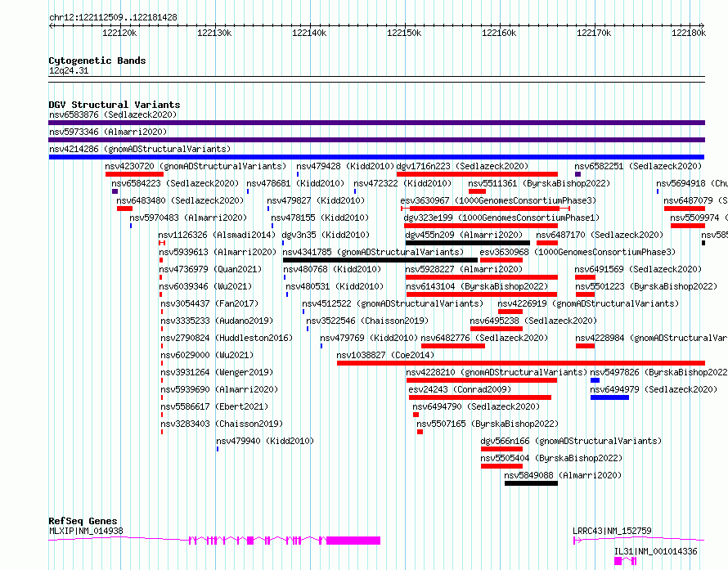Select nsv6482776 (Sedlazeck2020) label
Screen dimensions: 728x570
[x=485, y=338]
